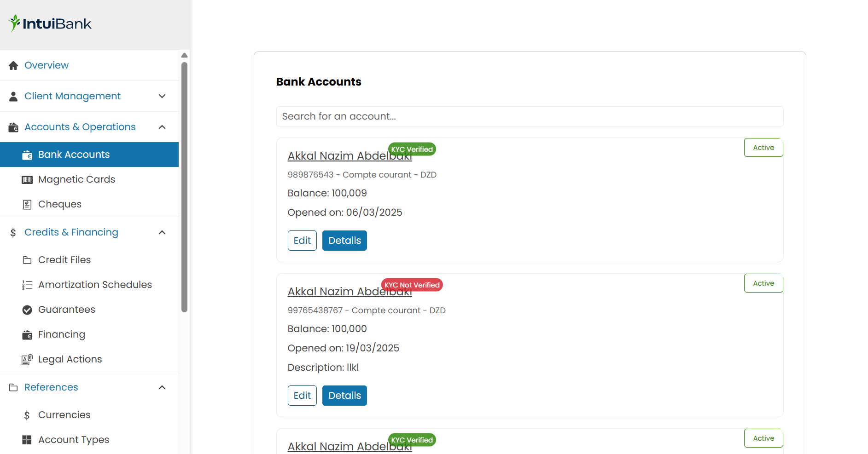Click the Account Types grid icon

[x=27, y=440]
